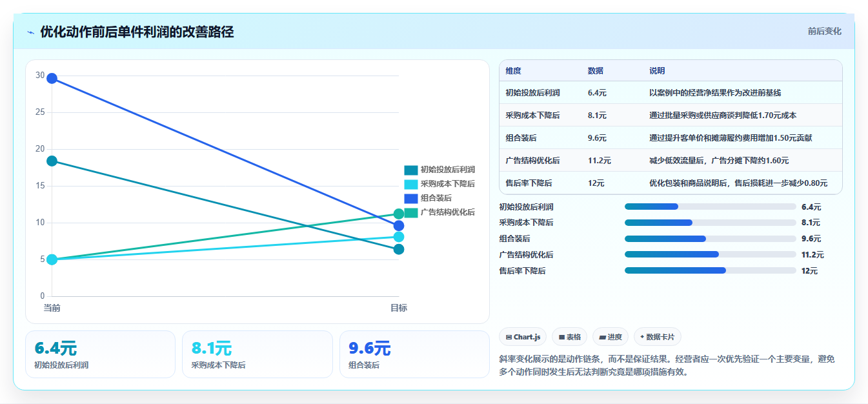Click the 当前 x-axis label

pos(52,308)
